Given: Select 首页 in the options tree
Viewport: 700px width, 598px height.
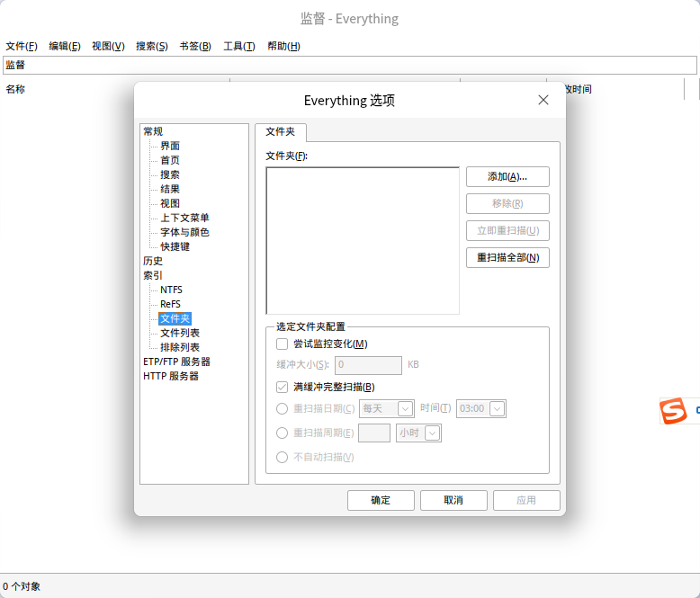Looking at the screenshot, I should click(x=170, y=160).
